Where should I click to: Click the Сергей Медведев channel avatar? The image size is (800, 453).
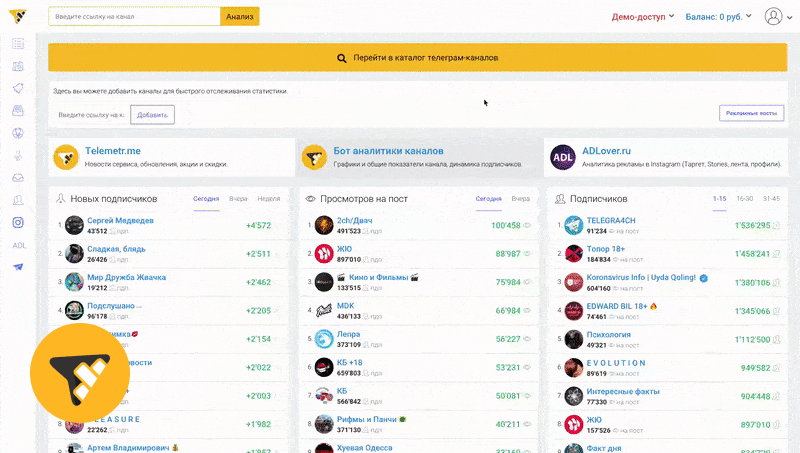point(74,225)
